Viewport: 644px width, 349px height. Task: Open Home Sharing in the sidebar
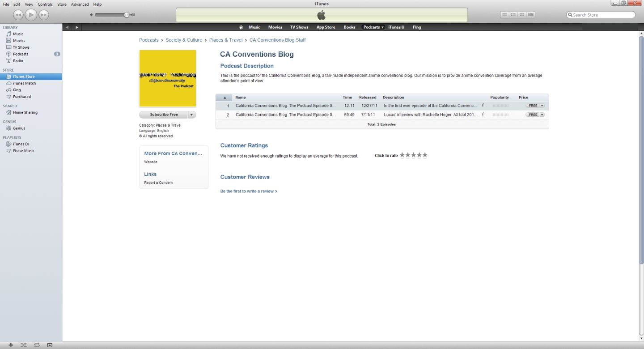pos(25,113)
